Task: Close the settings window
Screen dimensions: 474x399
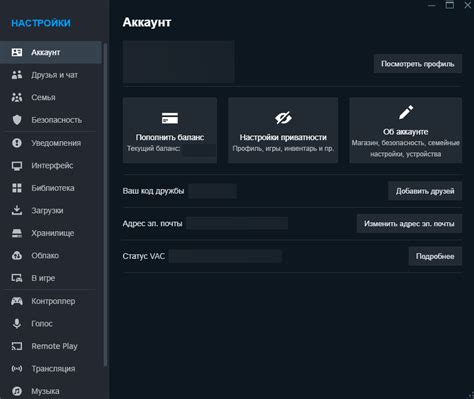Action: click(468, 5)
